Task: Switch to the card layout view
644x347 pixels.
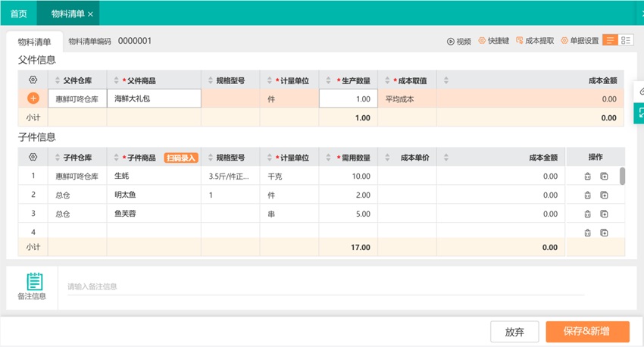Action: click(627, 40)
